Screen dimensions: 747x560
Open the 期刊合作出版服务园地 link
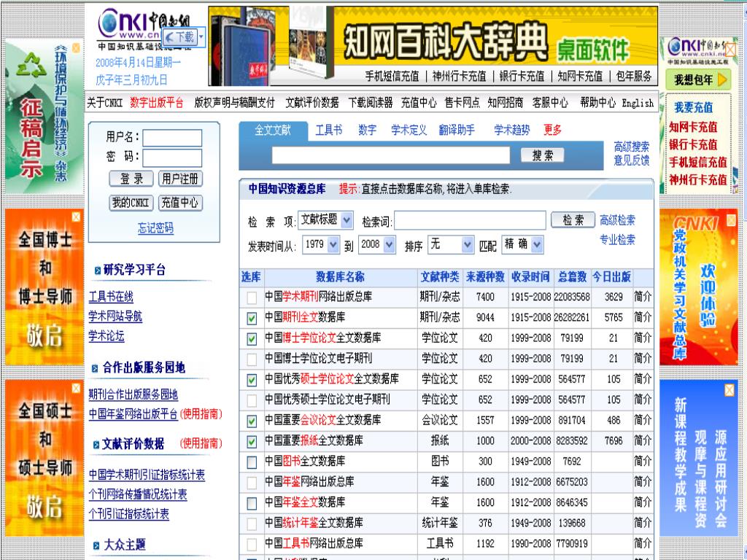133,394
